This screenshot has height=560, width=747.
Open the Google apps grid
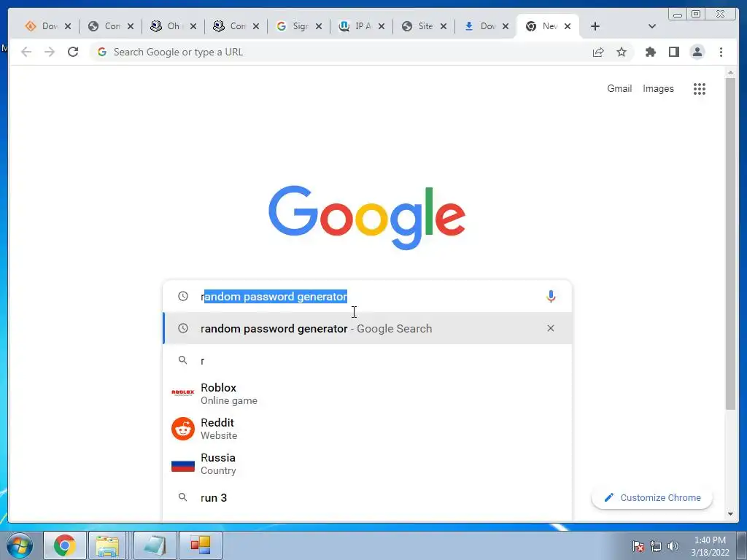click(700, 88)
